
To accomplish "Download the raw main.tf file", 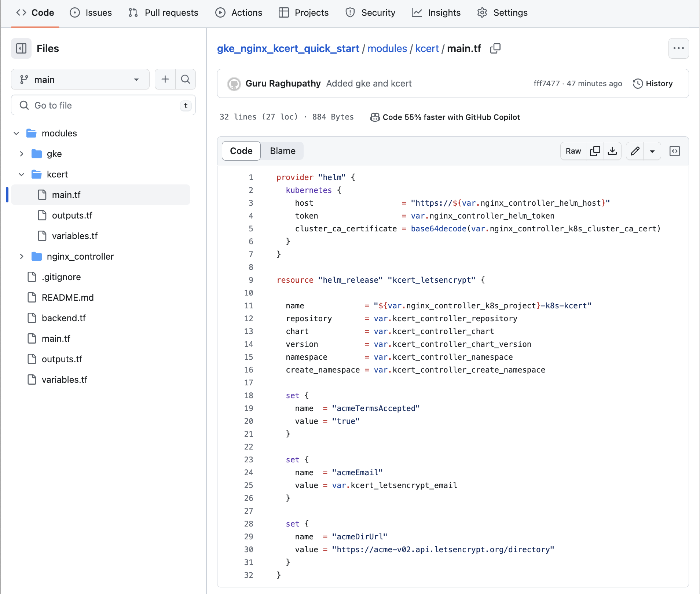I will click(x=612, y=151).
